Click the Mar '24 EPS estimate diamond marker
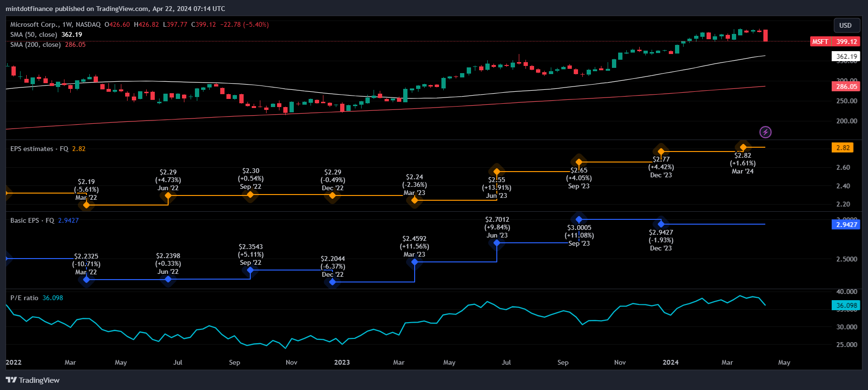The height and width of the screenshot is (390, 868). 743,147
